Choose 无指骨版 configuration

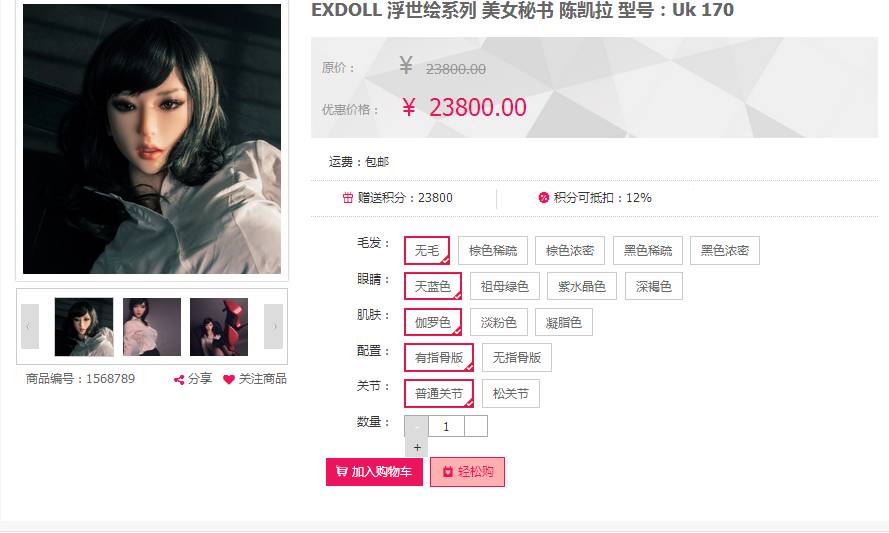coord(517,358)
